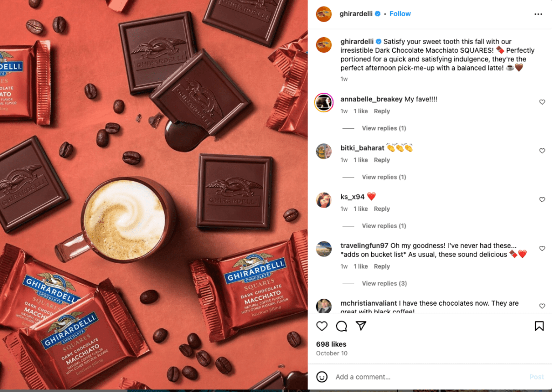552x392 pixels.
Task: Open bitki_baharat's profile avatar
Action: pos(324,152)
